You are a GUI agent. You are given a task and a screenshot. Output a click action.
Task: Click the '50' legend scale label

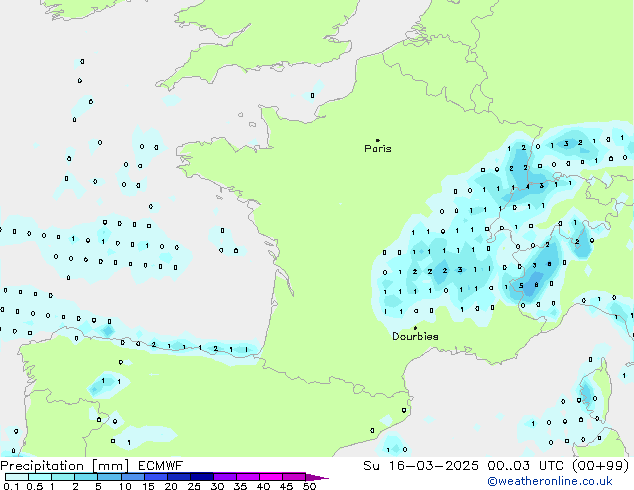(309, 486)
